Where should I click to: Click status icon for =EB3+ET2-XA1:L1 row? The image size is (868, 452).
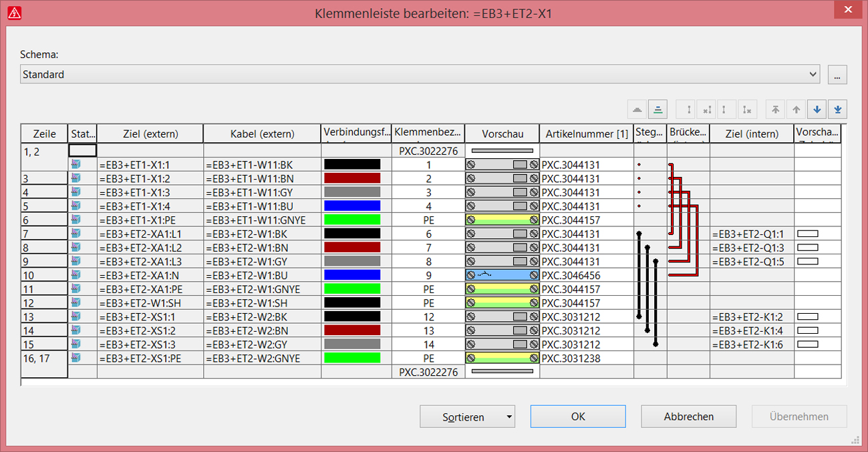[76, 234]
